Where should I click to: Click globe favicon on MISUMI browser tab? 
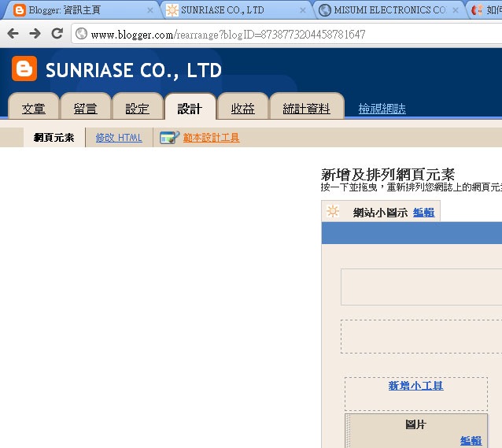click(325, 10)
